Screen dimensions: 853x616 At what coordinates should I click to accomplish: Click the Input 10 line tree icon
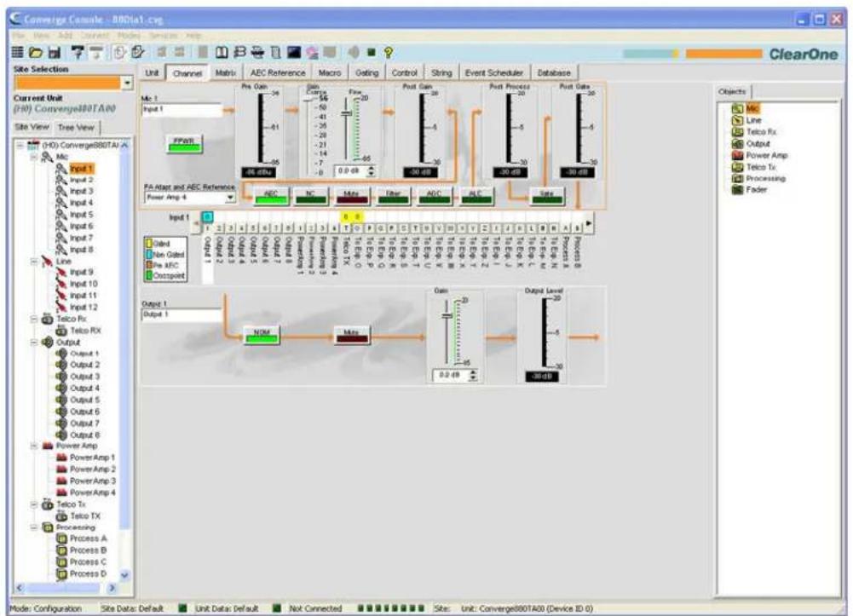tap(61, 284)
